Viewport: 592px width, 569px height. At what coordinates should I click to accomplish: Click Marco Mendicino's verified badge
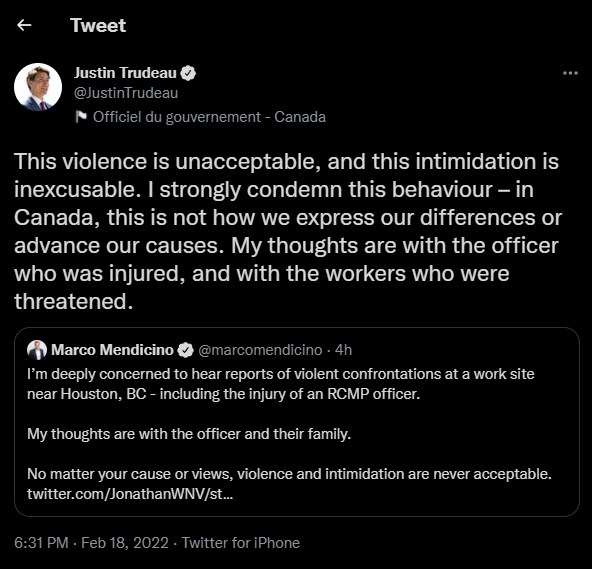tap(185, 350)
